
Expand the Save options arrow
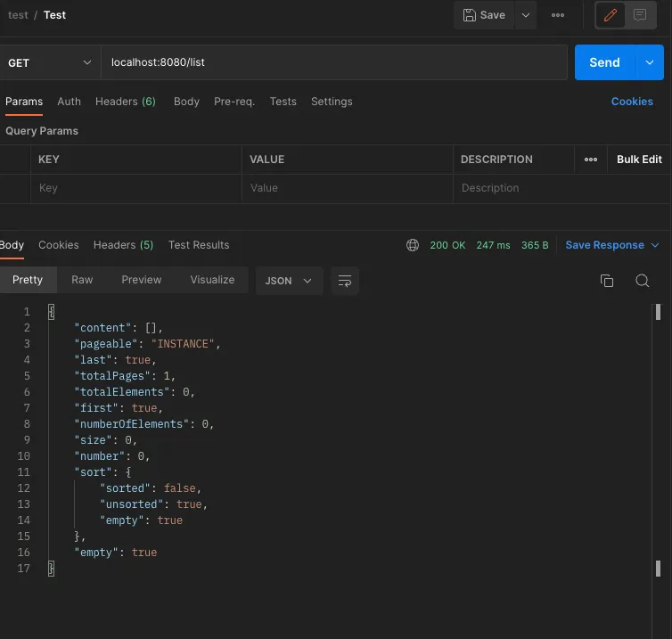point(525,15)
